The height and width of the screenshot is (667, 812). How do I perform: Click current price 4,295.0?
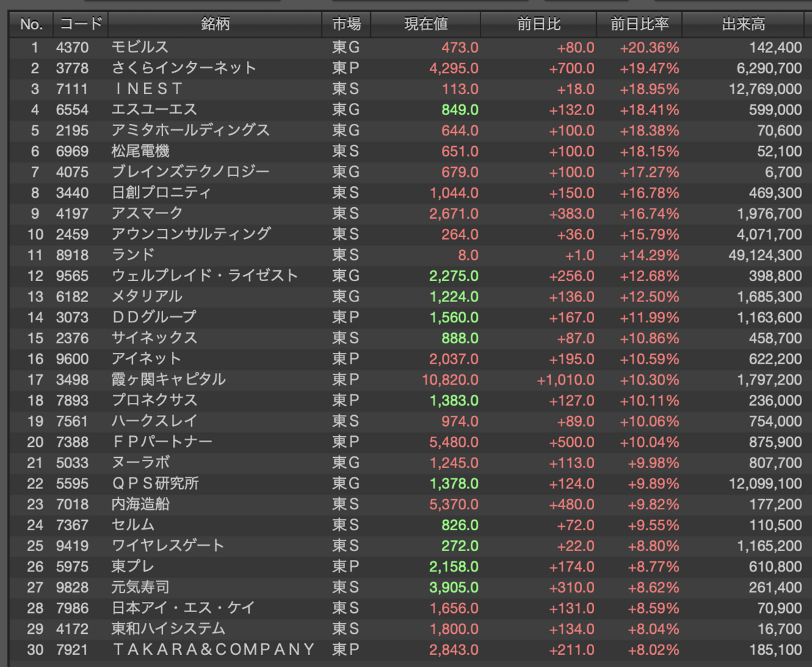pyautogui.click(x=454, y=68)
